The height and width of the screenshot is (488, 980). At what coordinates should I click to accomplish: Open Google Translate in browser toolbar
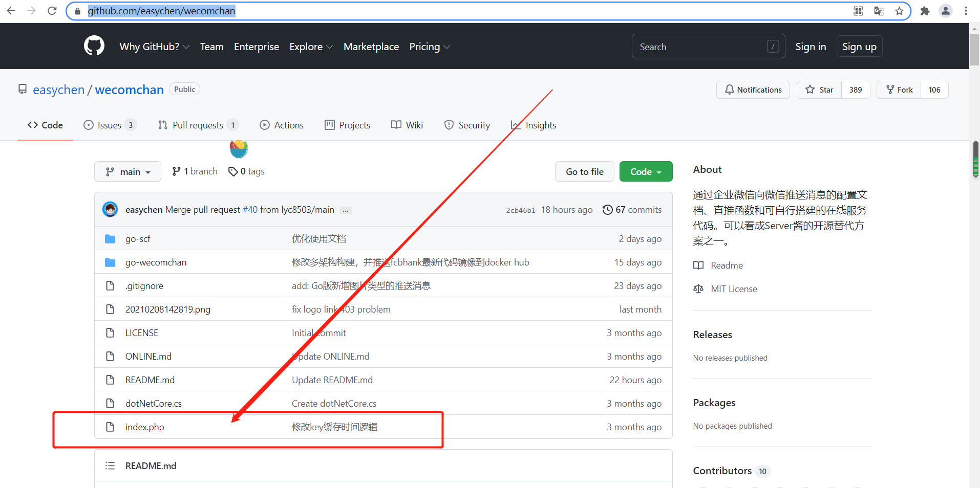(x=878, y=10)
